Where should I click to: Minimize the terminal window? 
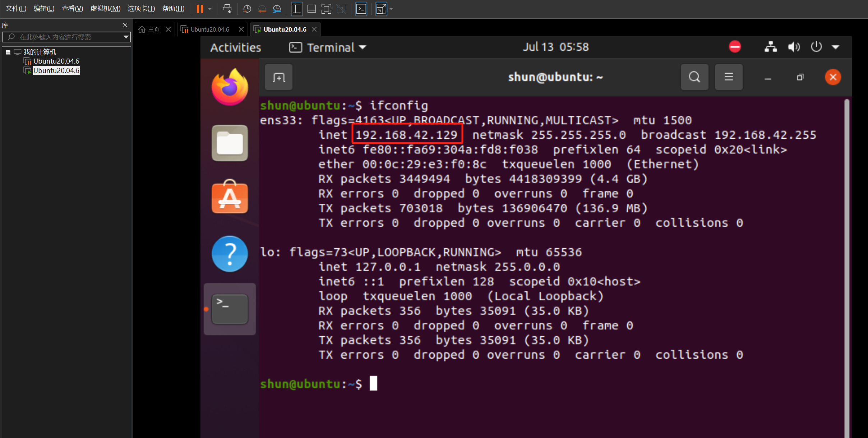click(x=768, y=78)
